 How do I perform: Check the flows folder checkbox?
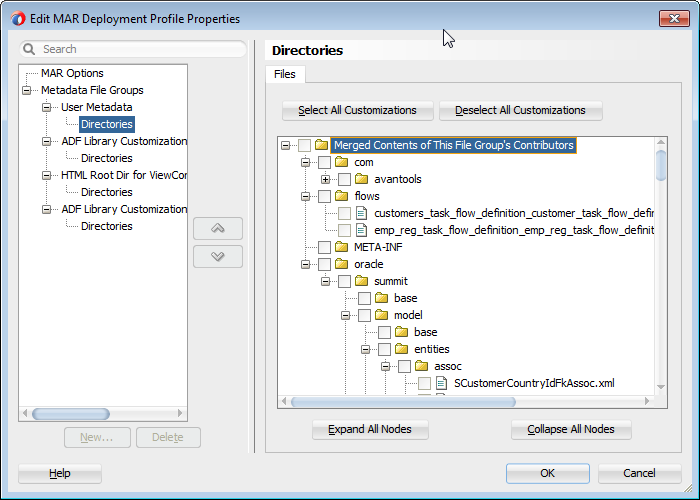point(325,196)
